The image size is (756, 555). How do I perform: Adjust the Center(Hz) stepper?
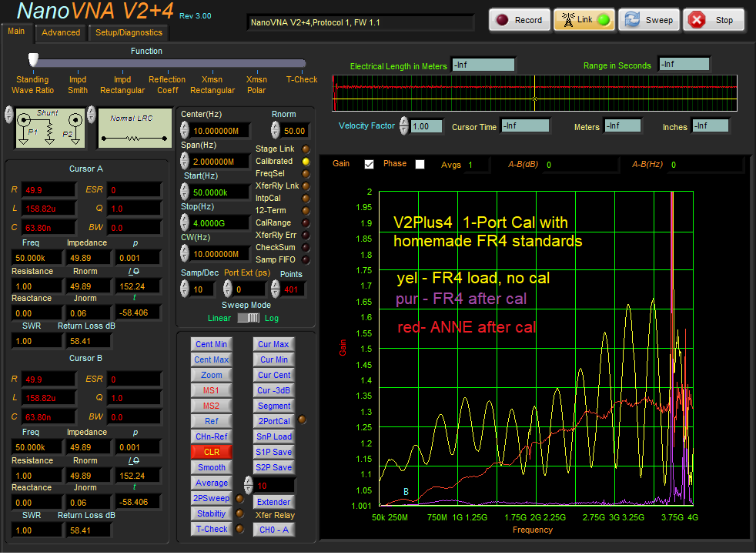pos(185,131)
